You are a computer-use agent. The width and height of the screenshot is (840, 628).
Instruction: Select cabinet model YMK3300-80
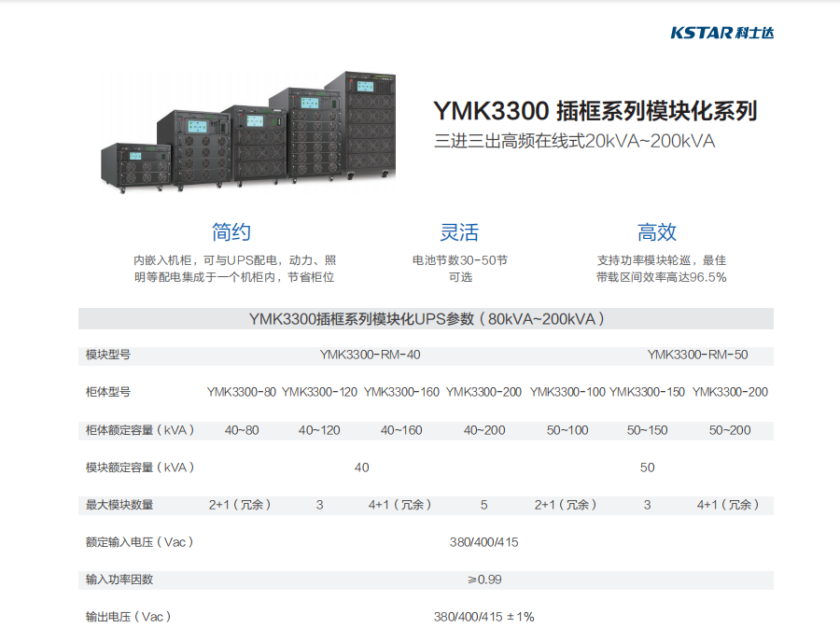(x=242, y=392)
